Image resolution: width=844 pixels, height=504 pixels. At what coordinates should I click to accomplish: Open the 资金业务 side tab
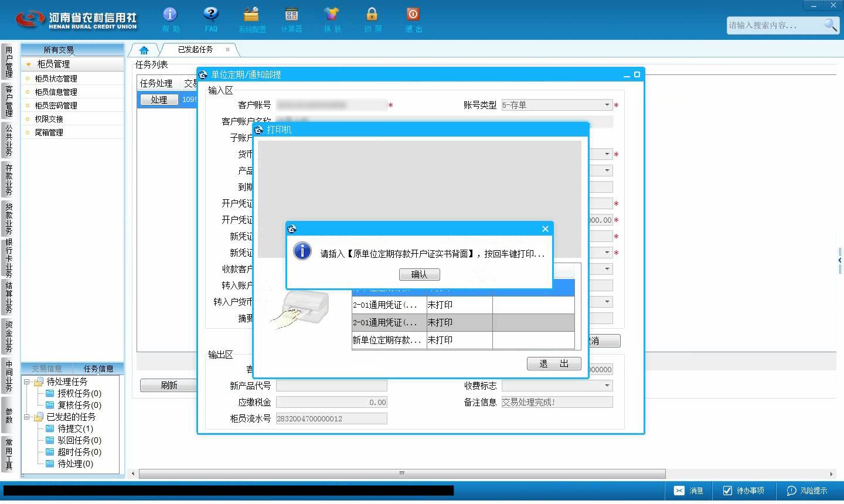pyautogui.click(x=8, y=336)
